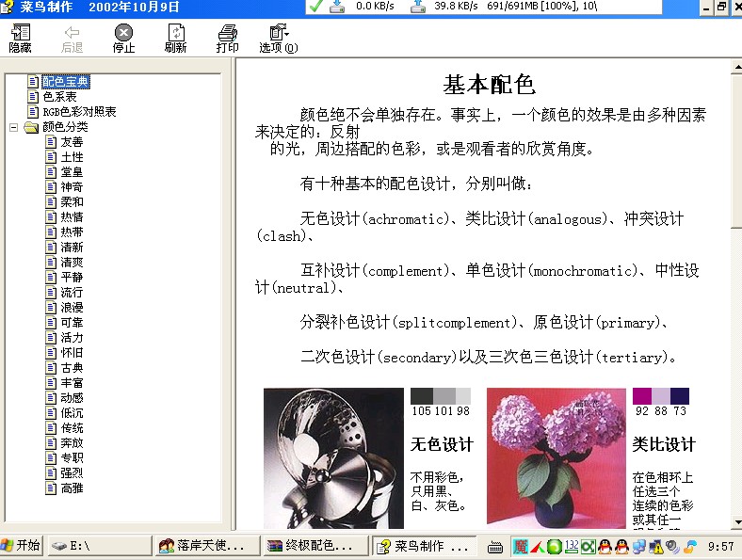Click the volume speaker tray icon

[x=672, y=547]
